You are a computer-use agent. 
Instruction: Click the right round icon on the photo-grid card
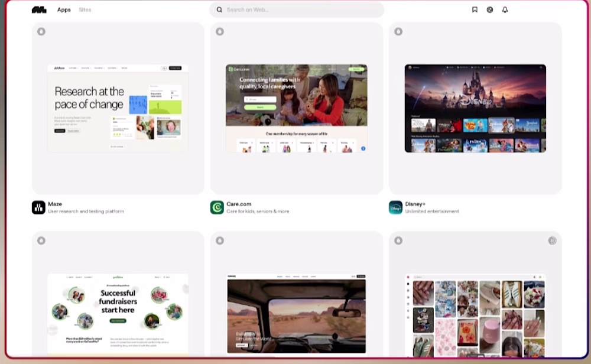[552, 240]
